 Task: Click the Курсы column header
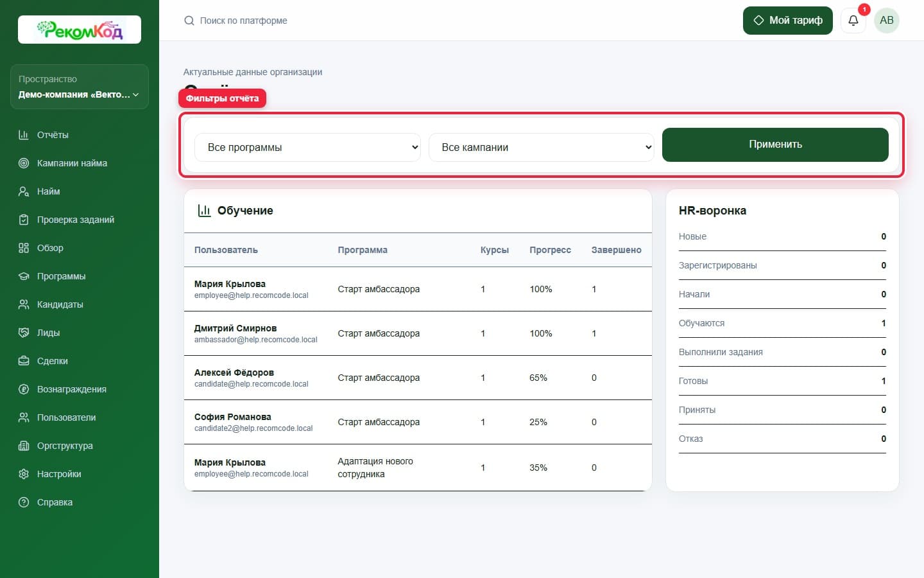[x=495, y=250]
